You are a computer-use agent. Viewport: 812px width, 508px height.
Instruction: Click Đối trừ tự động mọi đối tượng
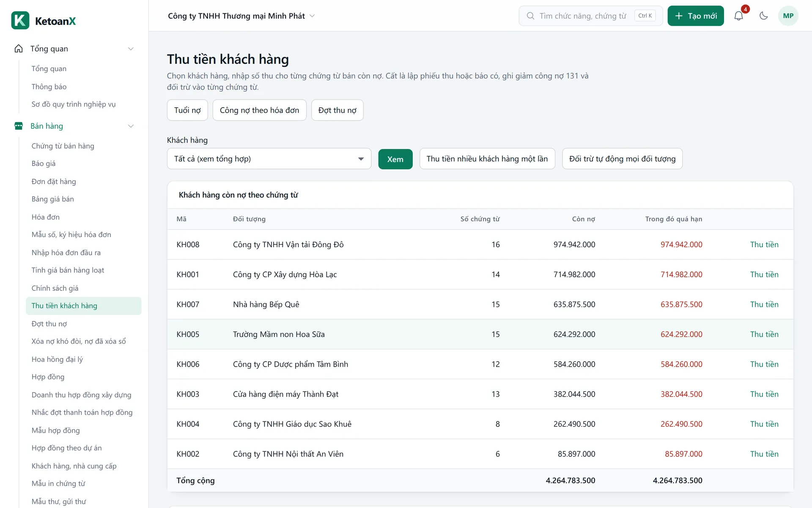point(622,159)
